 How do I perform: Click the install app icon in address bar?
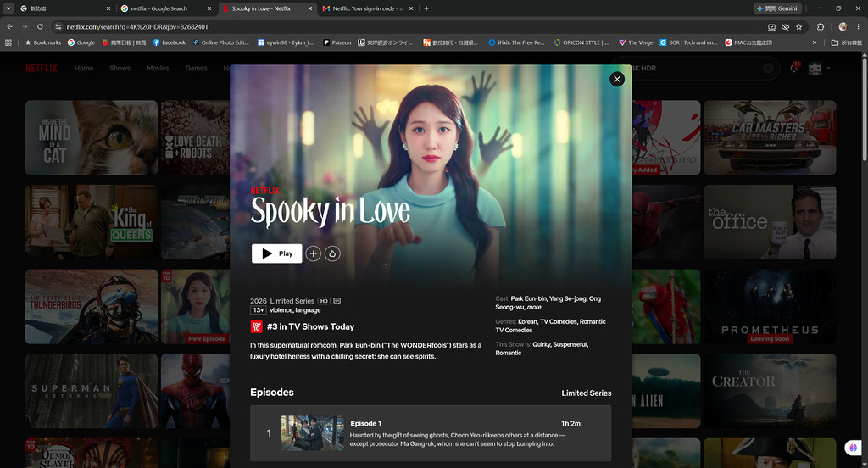click(x=771, y=26)
